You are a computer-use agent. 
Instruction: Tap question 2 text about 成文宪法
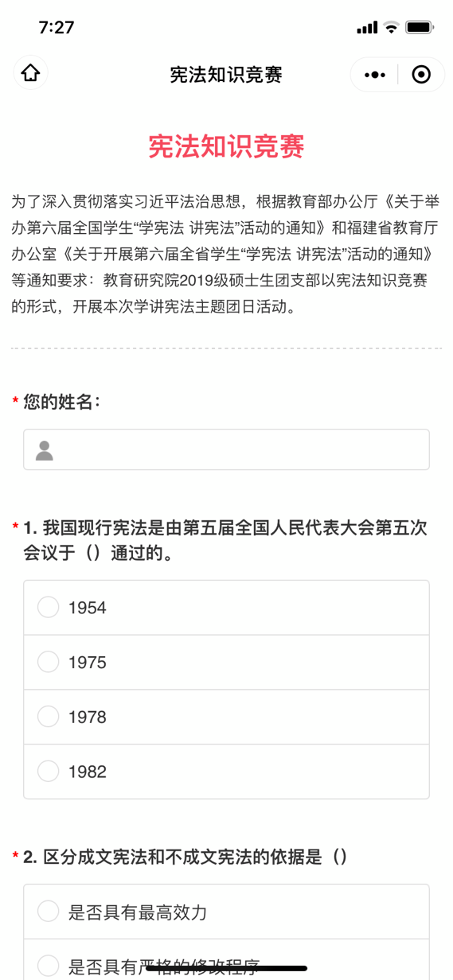(x=185, y=857)
